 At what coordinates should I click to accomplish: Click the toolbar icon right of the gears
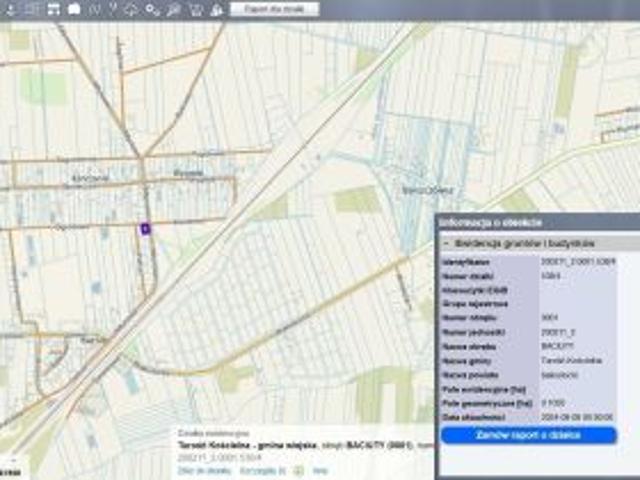pos(174,9)
